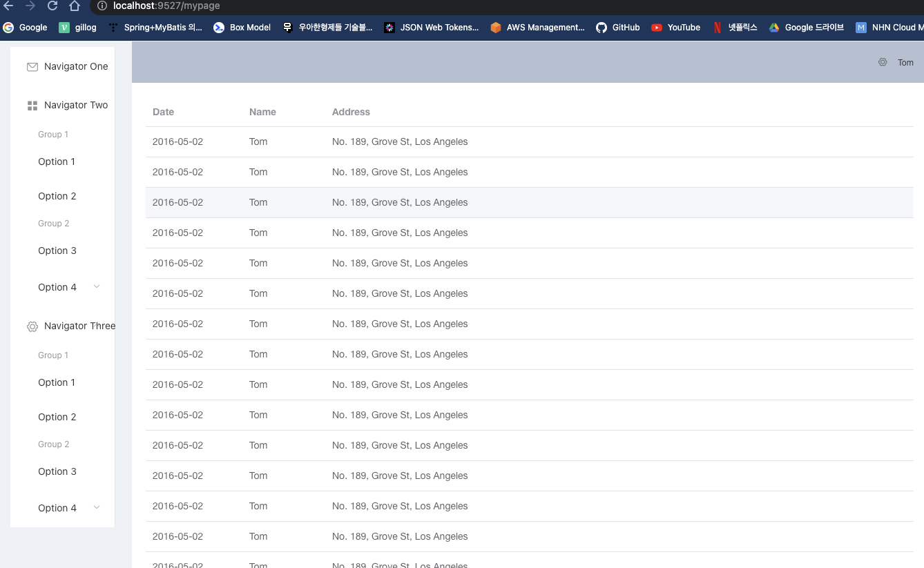
Task: Expand Option 4 under Navigator Three
Action: pos(63,508)
